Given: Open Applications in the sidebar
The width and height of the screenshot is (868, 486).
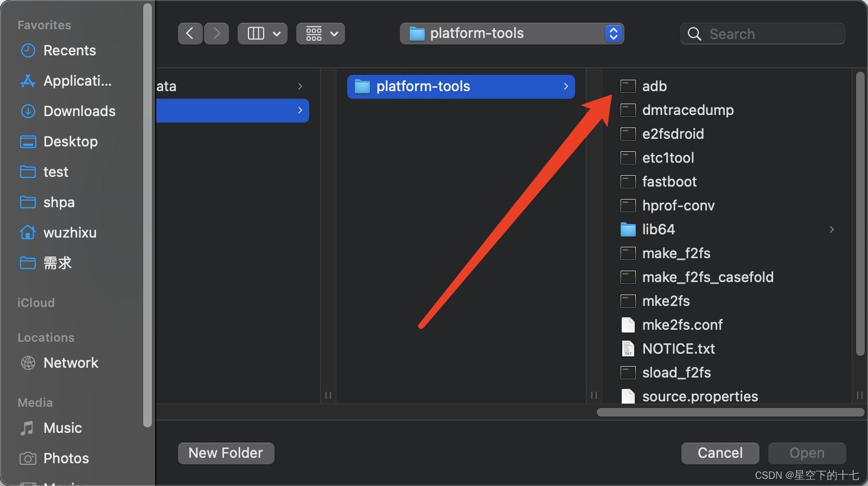Looking at the screenshot, I should (x=77, y=81).
